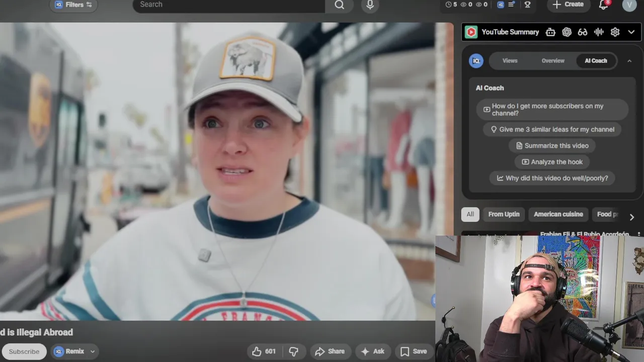Screen dimensions: 644x362
Task: Open options for Frabian Eli video
Action: tap(639, 234)
